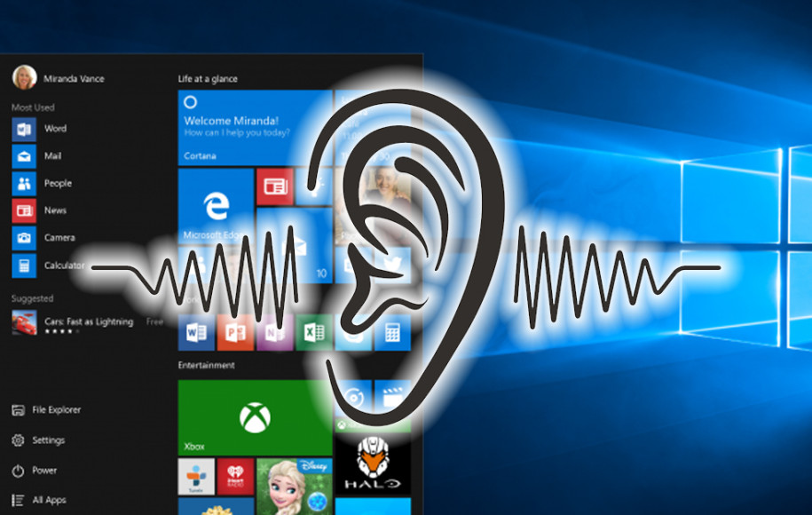Screen dimensions: 812x515
Task: Launch the Microsoft Edge tile
Action: click(216, 207)
